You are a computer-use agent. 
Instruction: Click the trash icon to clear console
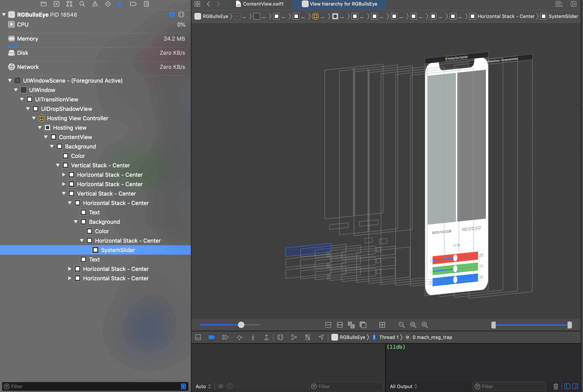tap(556, 386)
